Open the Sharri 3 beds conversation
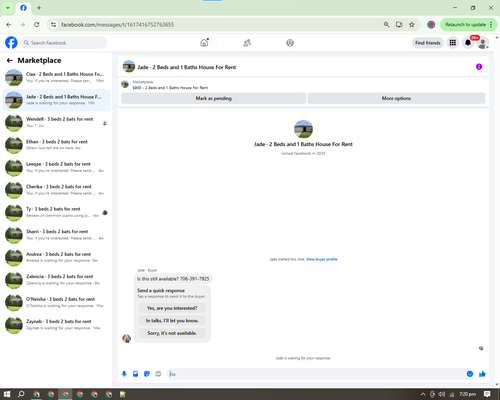The height and width of the screenshot is (400, 500). click(x=56, y=235)
